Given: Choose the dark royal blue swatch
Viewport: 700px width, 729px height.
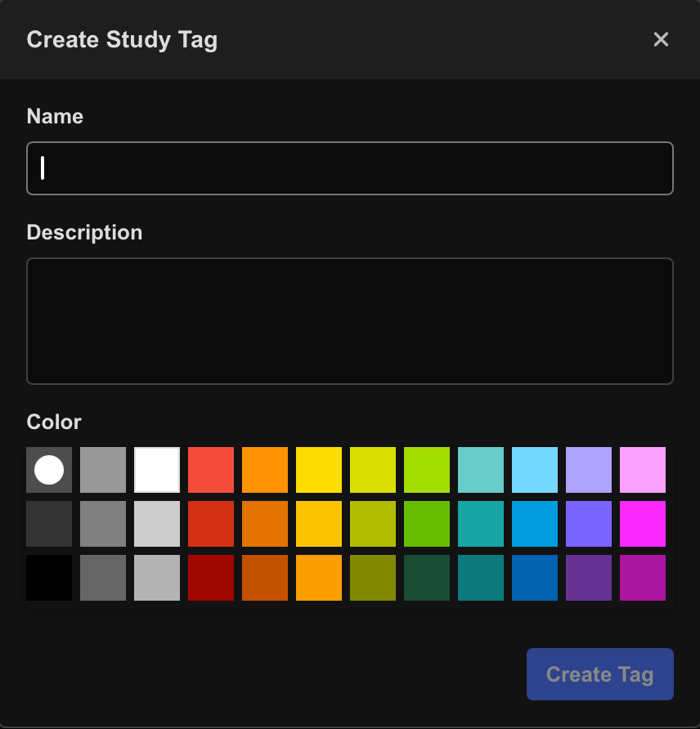Looking at the screenshot, I should pyautogui.click(x=535, y=578).
